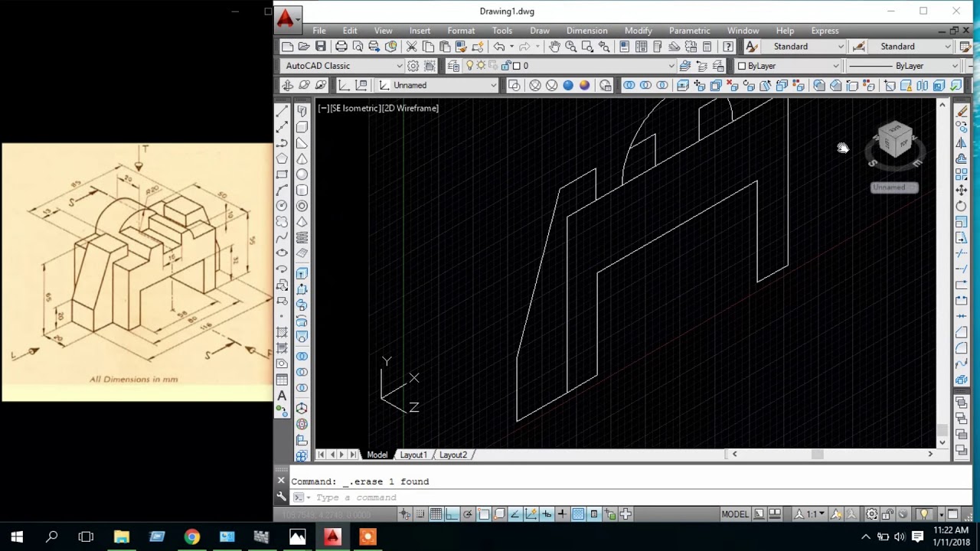Switch to the Layout2 tab

[453, 455]
